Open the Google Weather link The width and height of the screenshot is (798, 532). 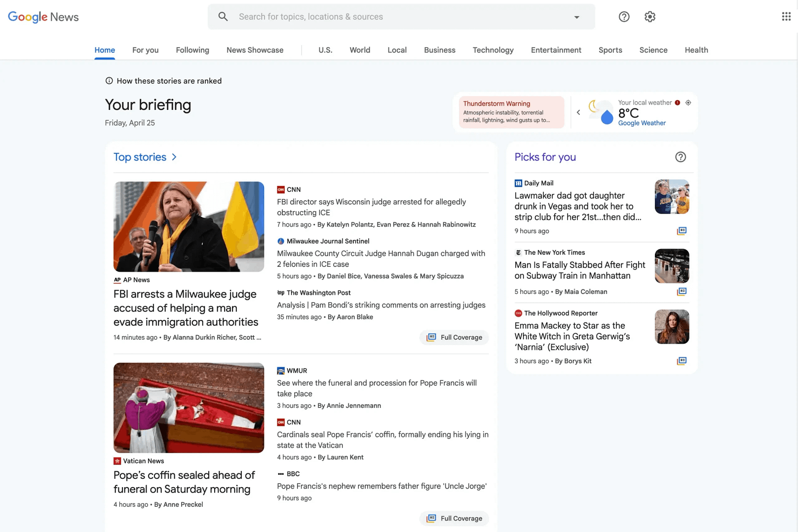642,123
